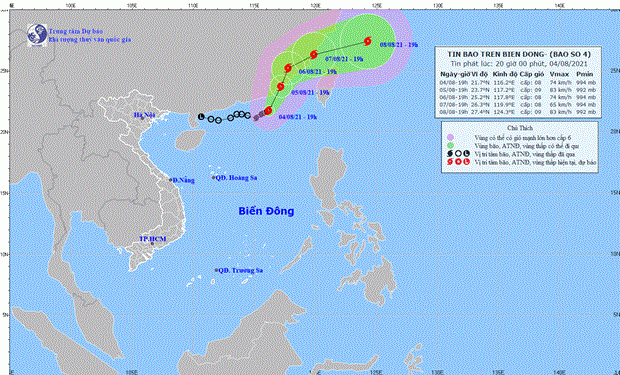The image size is (620, 375).
Task: Click the TP.HCM city marker
Action: (x=152, y=243)
